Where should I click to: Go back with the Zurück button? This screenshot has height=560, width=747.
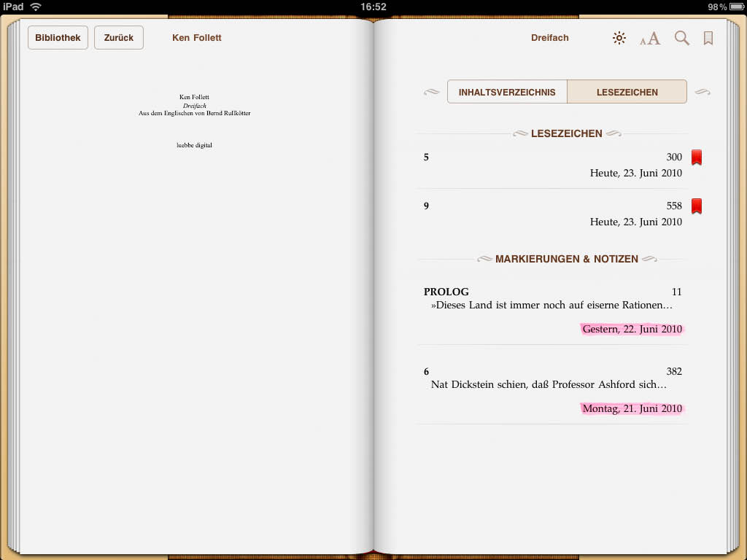click(x=119, y=38)
